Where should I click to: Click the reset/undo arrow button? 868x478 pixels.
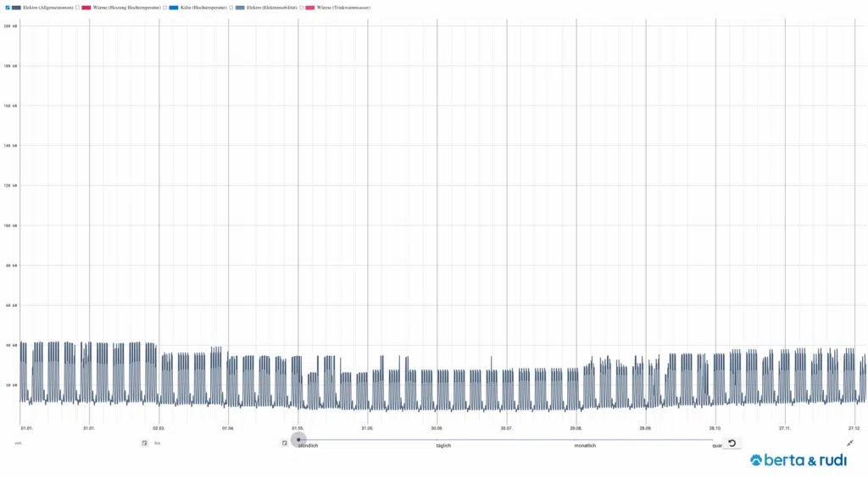click(x=732, y=443)
